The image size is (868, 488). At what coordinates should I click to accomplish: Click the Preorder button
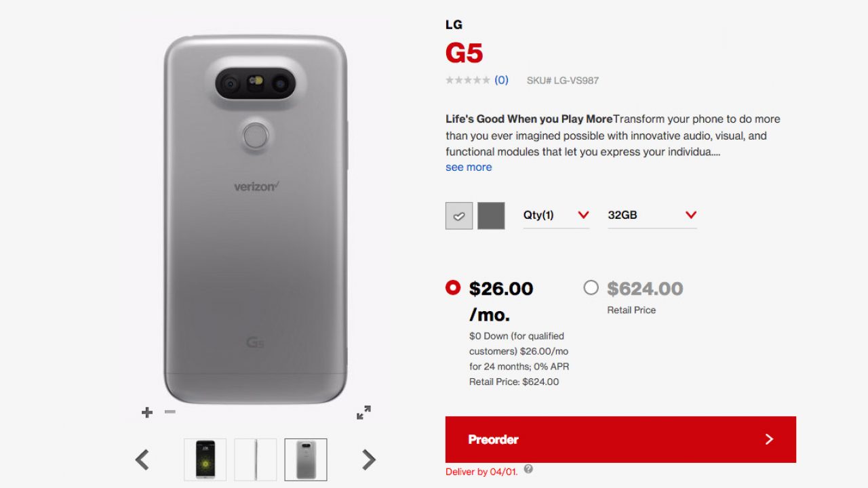click(x=620, y=439)
